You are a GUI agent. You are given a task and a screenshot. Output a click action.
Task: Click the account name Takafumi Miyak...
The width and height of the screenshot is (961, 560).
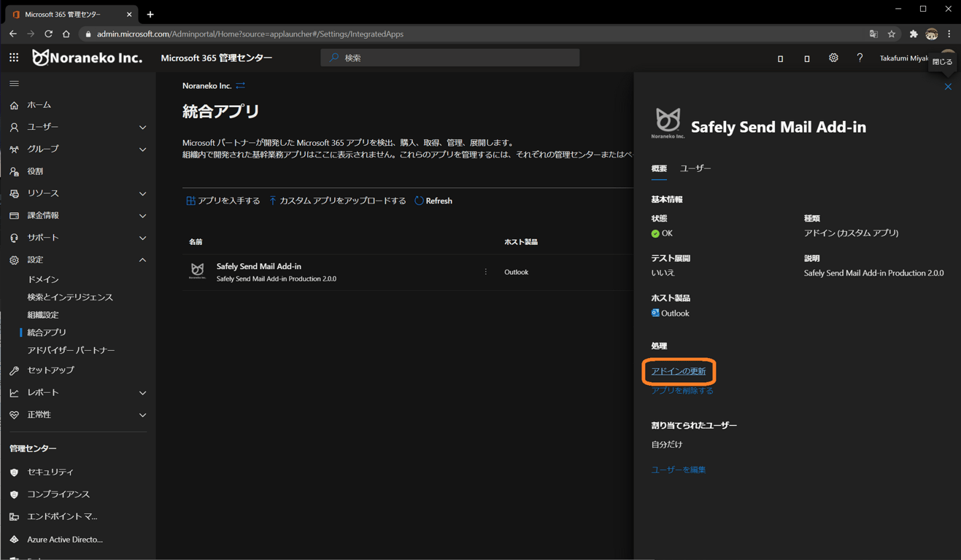(903, 58)
